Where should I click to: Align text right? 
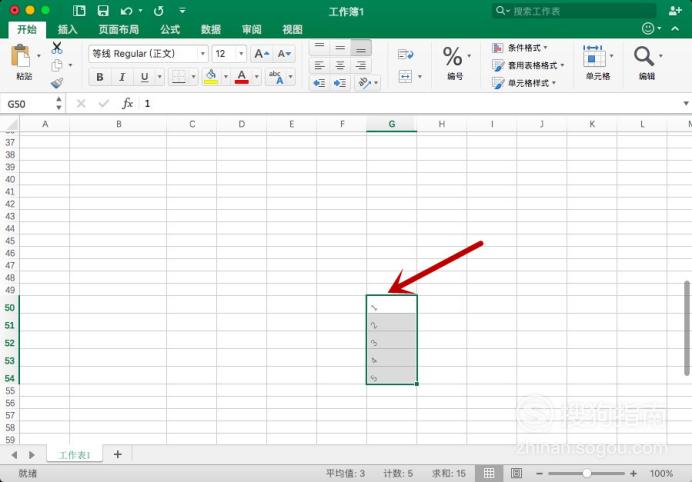(361, 65)
